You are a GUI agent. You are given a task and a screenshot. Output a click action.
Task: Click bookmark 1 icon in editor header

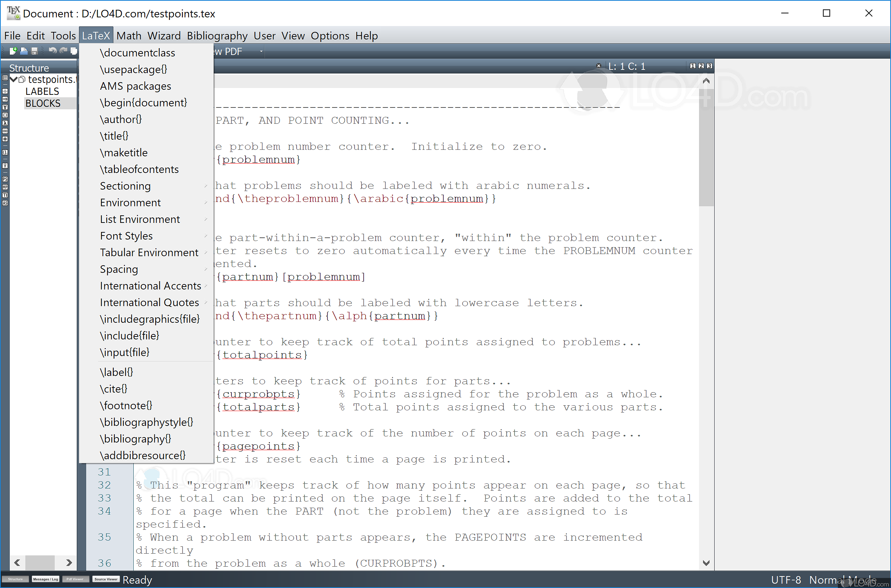click(x=693, y=66)
